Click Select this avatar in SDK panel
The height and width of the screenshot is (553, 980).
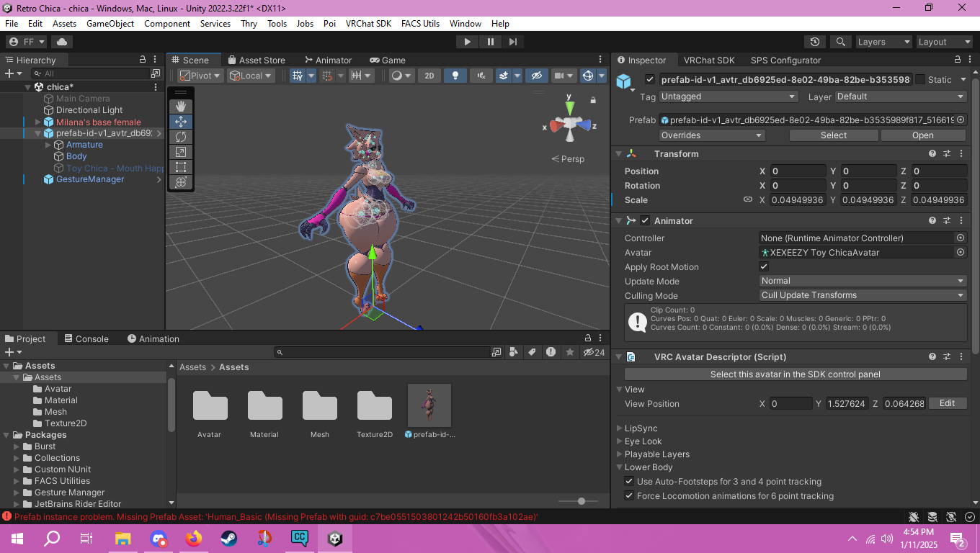tap(796, 374)
